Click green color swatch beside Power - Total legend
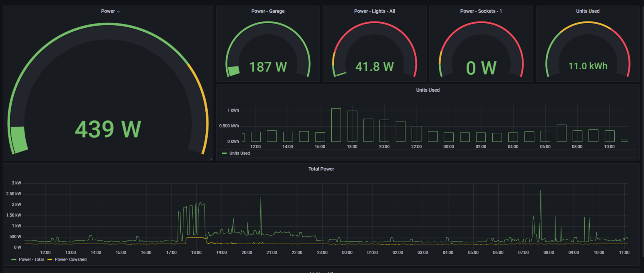The height and width of the screenshot is (273, 644). (14, 260)
